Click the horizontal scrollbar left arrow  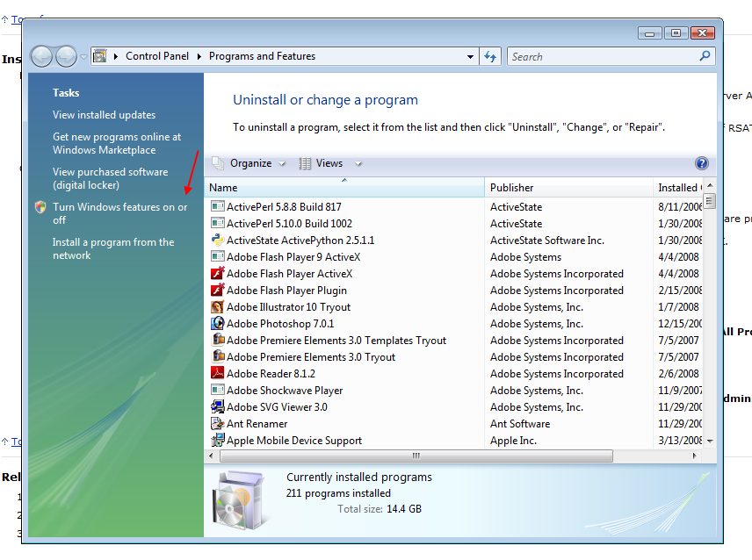[211, 456]
